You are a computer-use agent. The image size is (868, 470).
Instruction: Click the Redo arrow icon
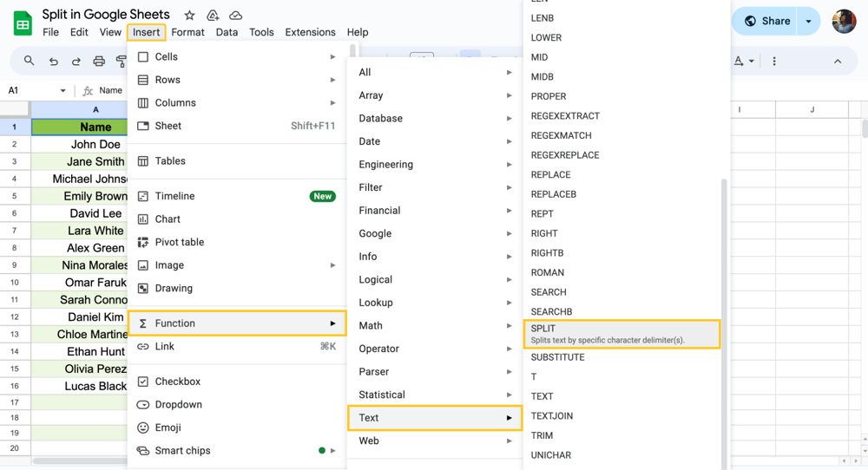[76, 62]
